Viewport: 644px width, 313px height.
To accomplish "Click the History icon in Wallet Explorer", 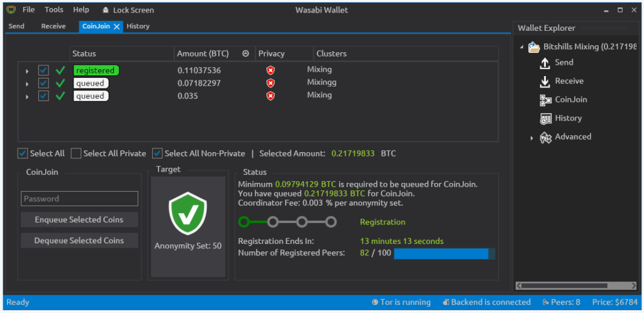I will click(545, 118).
